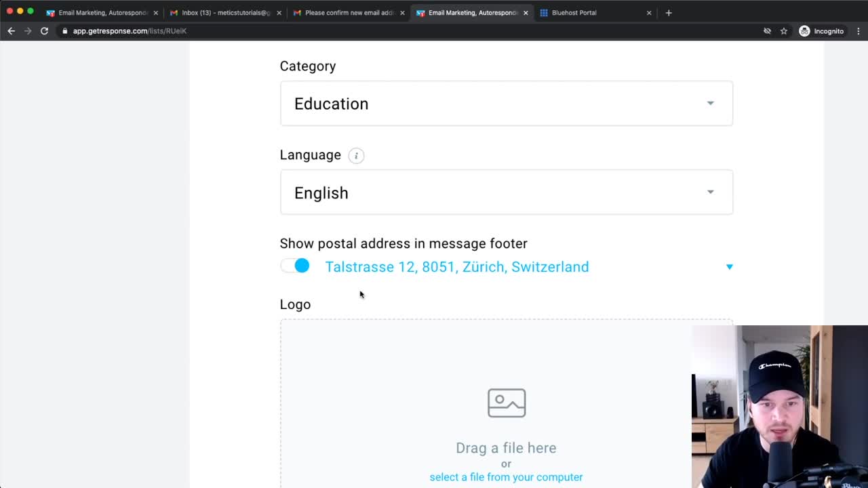Click the browser forward arrow

28,30
